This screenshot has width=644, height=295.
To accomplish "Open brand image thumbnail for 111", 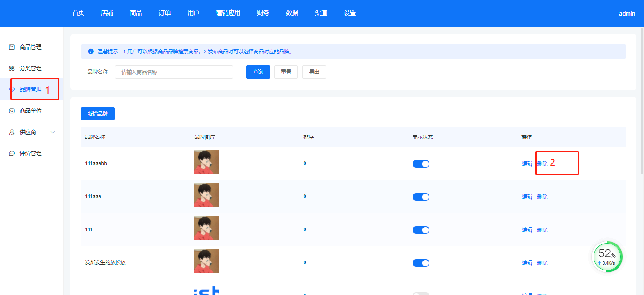I will (206, 228).
